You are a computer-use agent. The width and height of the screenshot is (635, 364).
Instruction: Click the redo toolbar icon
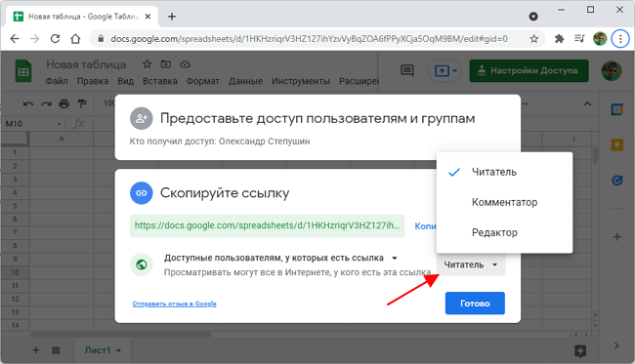click(46, 104)
